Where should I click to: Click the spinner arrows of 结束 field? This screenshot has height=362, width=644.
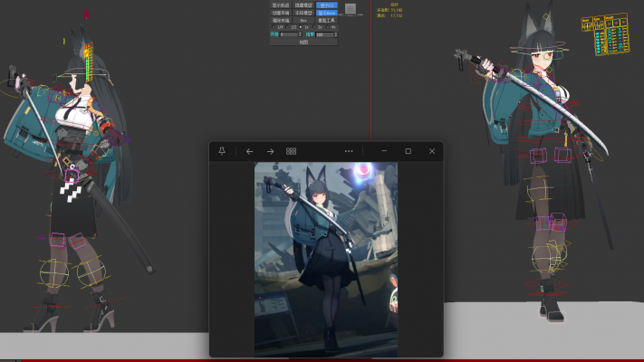point(336,34)
